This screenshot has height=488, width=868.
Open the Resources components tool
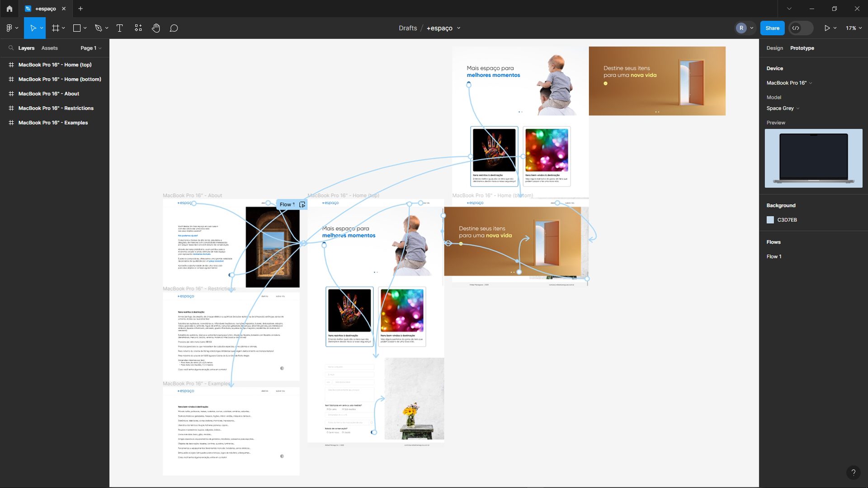pos(138,28)
